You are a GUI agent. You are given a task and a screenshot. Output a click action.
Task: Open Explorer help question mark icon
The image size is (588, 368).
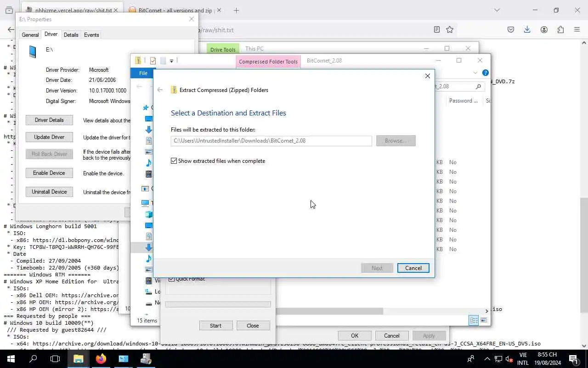click(x=486, y=73)
